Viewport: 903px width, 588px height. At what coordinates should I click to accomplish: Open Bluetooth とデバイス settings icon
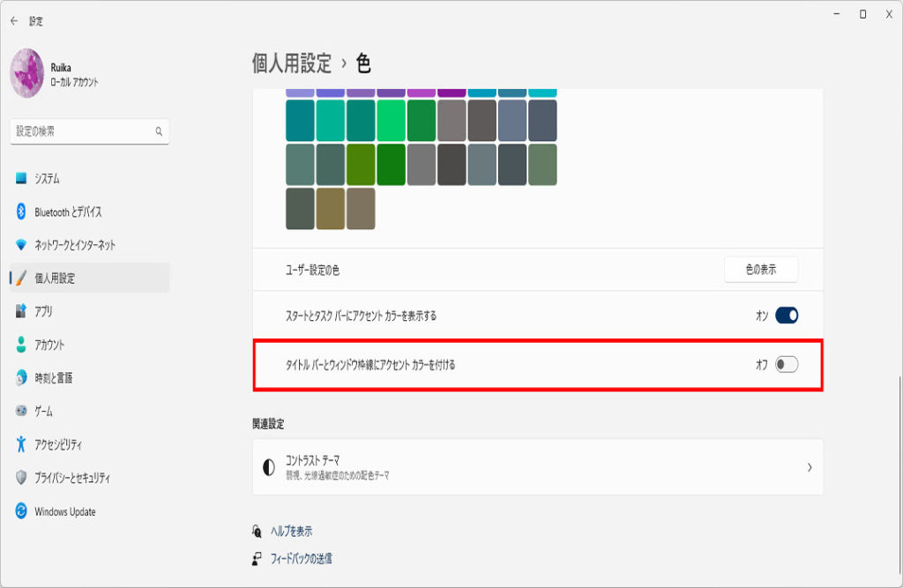[22, 212]
